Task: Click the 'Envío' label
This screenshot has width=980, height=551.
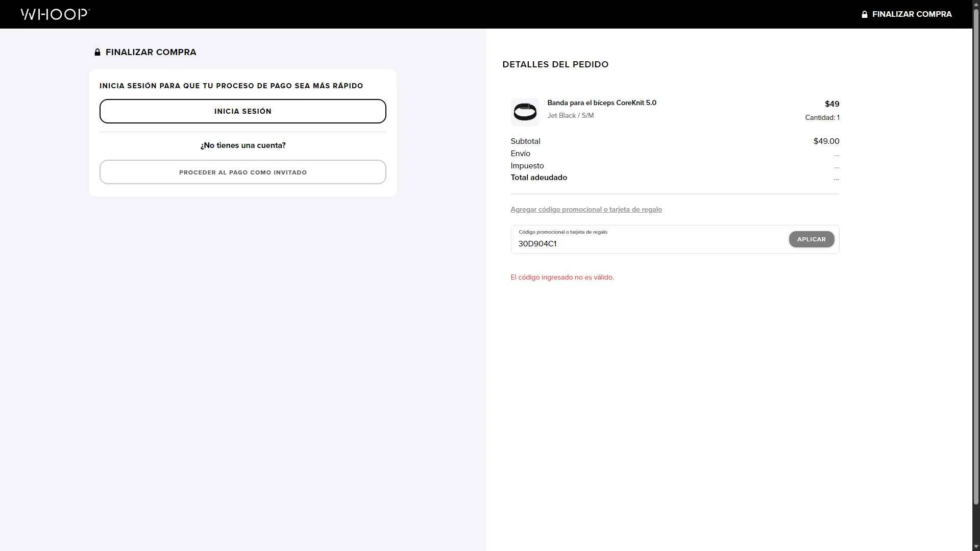Action: [x=520, y=154]
